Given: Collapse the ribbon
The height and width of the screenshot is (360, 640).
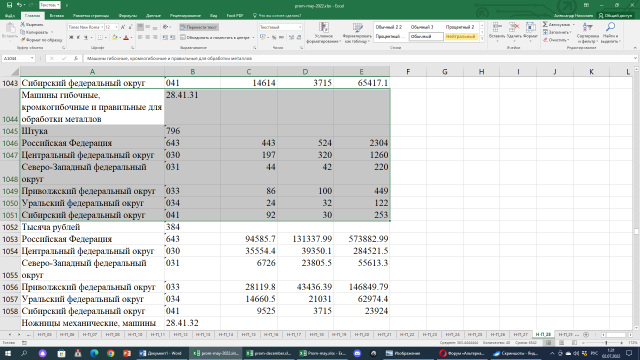Looking at the screenshot, I should 635,48.
